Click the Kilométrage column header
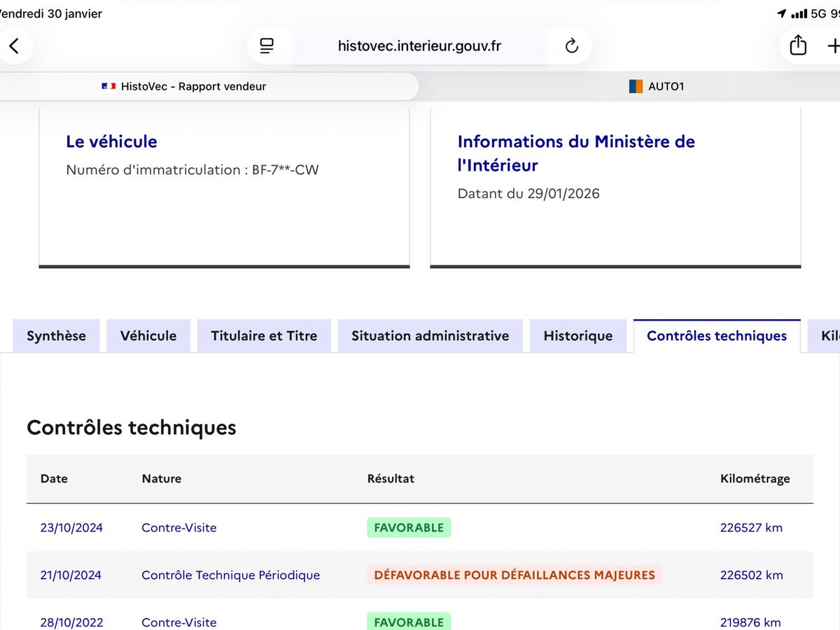 (755, 479)
